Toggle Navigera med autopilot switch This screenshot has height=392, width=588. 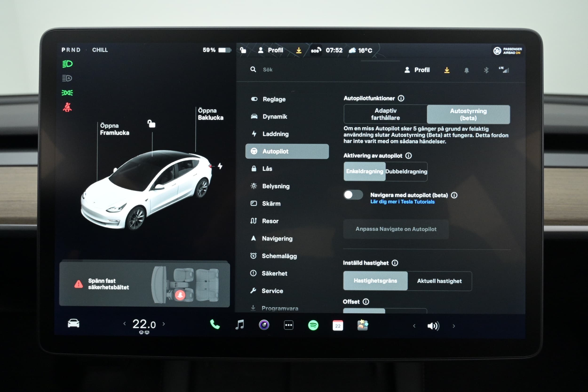click(x=353, y=195)
